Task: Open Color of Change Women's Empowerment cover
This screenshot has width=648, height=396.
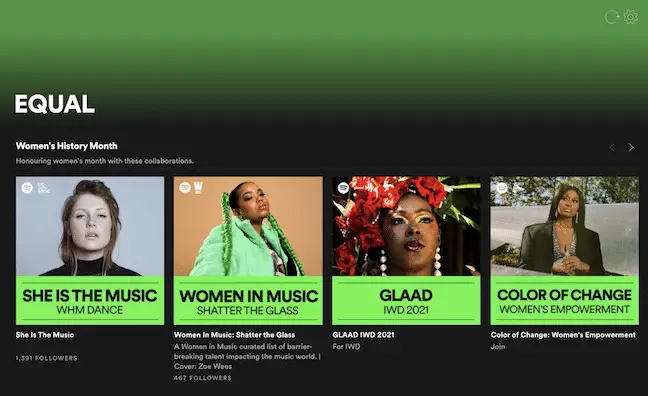Action: [565, 250]
